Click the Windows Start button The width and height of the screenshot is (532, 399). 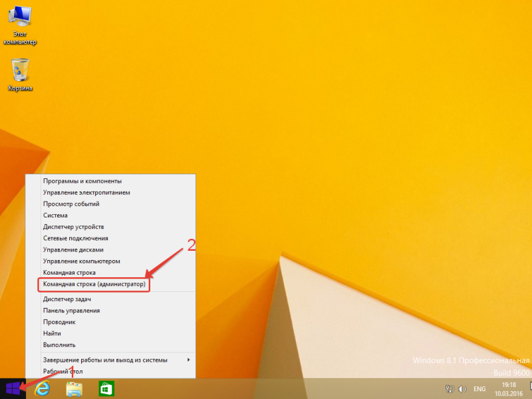pyautogui.click(x=13, y=388)
